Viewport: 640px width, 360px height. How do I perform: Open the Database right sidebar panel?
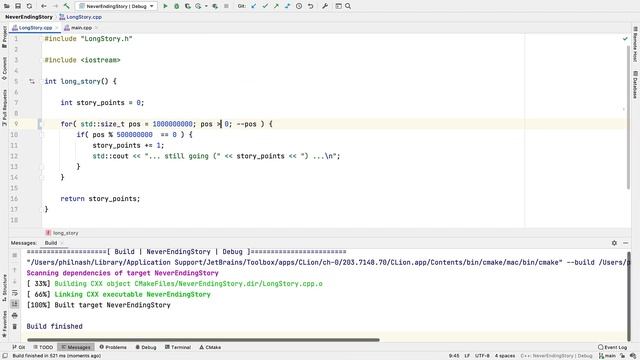tap(636, 85)
